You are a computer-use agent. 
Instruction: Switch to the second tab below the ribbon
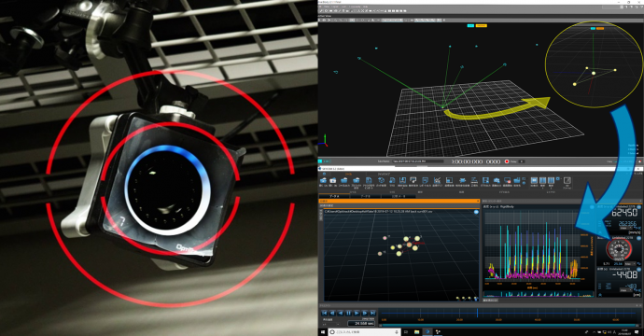click(365, 196)
